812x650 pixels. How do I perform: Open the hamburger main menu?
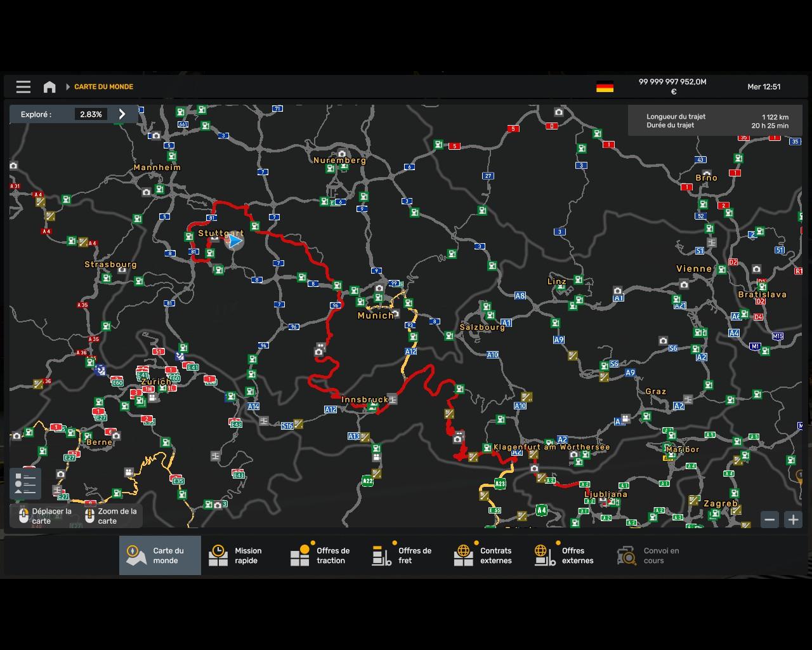tap(23, 87)
